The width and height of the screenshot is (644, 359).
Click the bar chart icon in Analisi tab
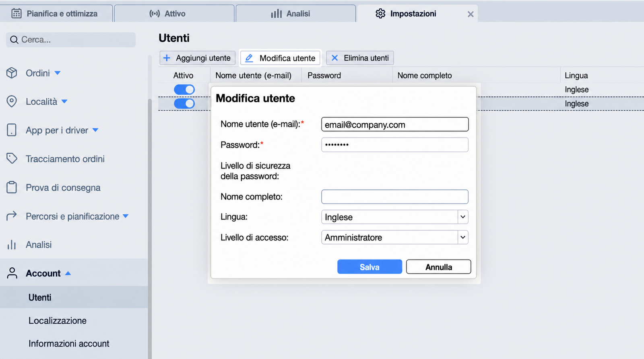coord(276,14)
